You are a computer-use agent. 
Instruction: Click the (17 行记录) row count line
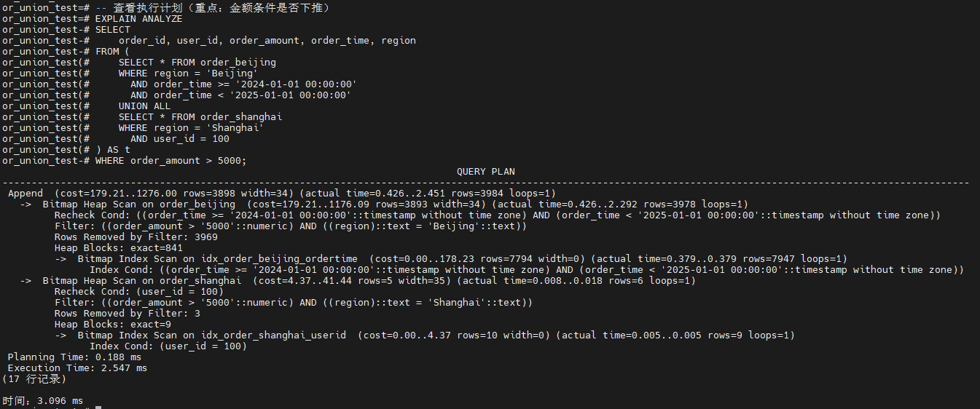coord(34,379)
